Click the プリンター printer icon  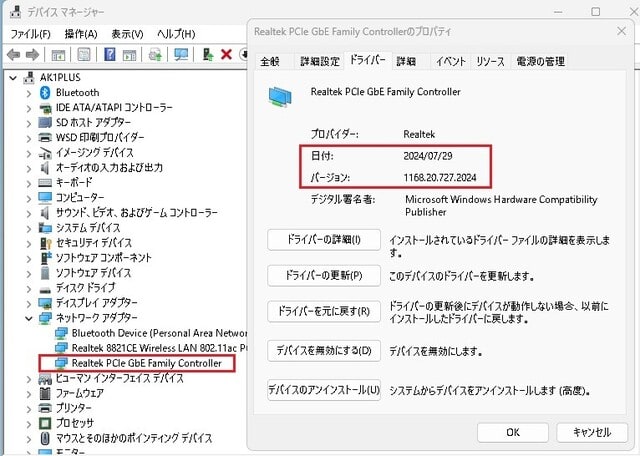coord(45,408)
